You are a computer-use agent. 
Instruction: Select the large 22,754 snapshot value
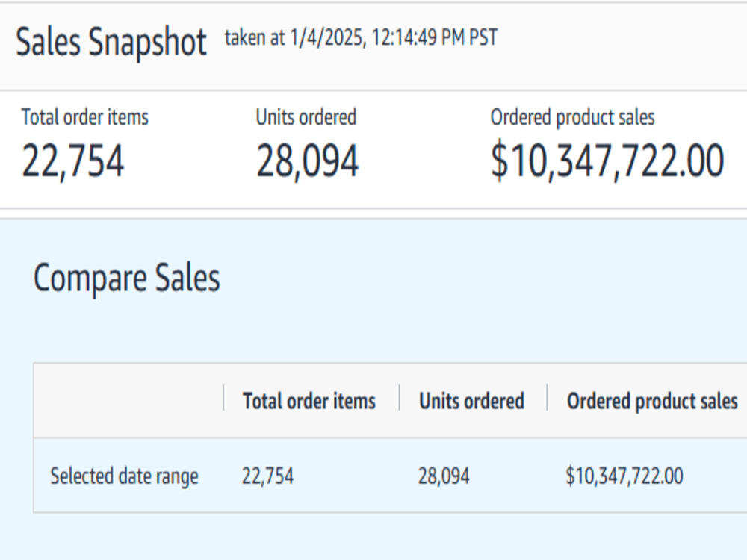[73, 161]
